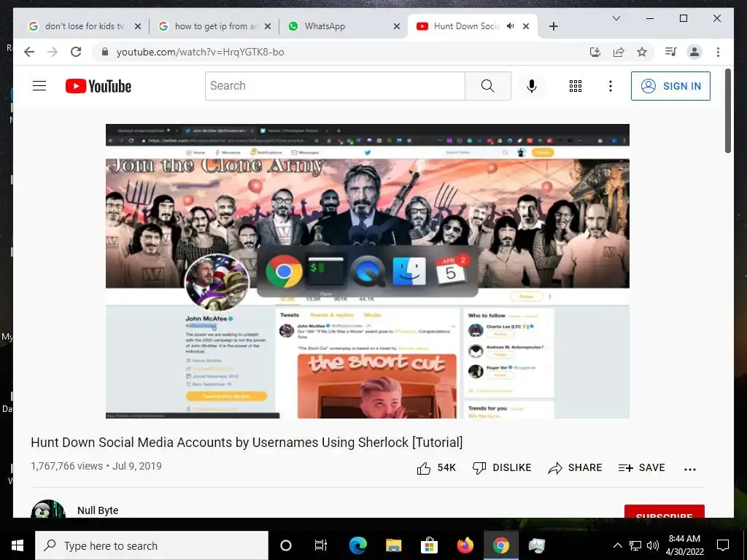Screen dimensions: 747x560
Task: Open the volume speaker icon in tray
Action: (653, 545)
